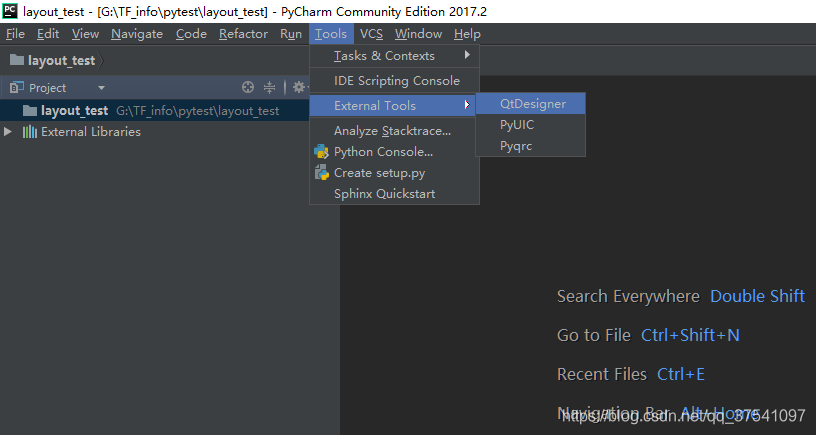Click the layout_test folder icon in tree
The width and height of the screenshot is (816, 435).
pyautogui.click(x=30, y=110)
